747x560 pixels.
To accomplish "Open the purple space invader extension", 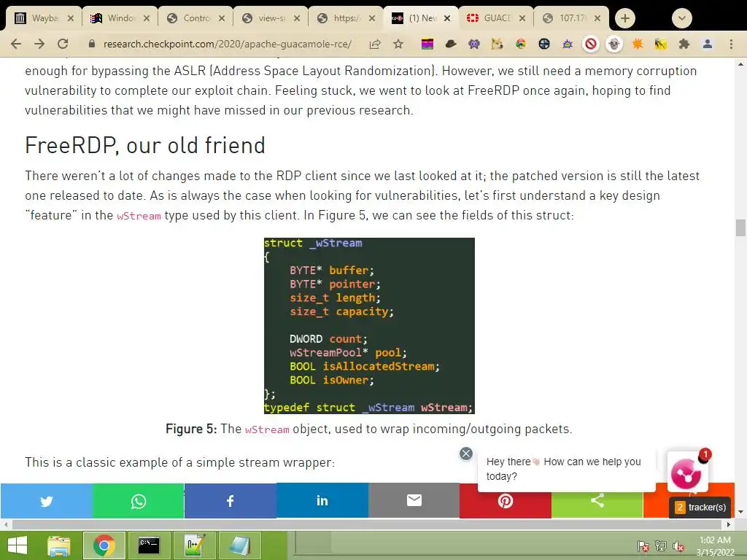I will coord(474,44).
